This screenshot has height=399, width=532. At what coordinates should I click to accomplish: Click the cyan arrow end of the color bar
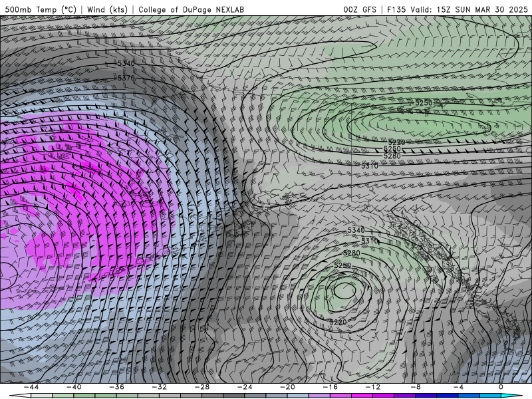click(511, 396)
